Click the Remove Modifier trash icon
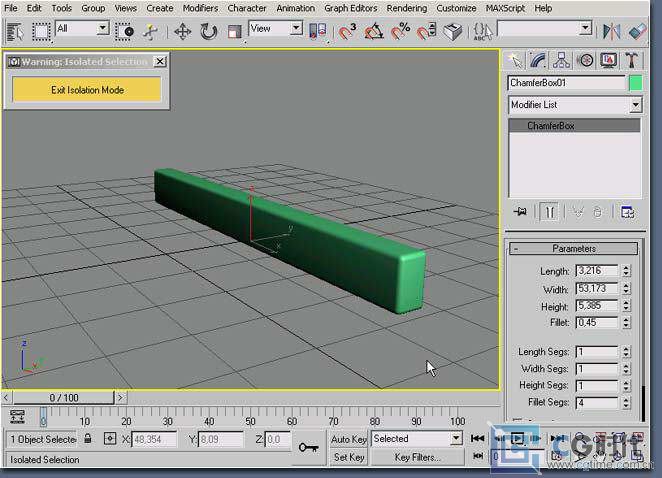The width and height of the screenshot is (662, 478). click(x=597, y=212)
